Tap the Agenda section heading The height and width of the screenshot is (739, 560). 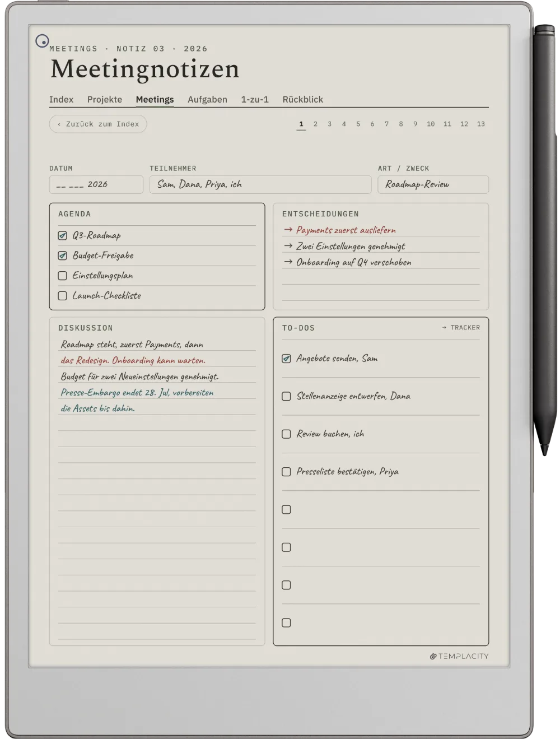coord(74,214)
